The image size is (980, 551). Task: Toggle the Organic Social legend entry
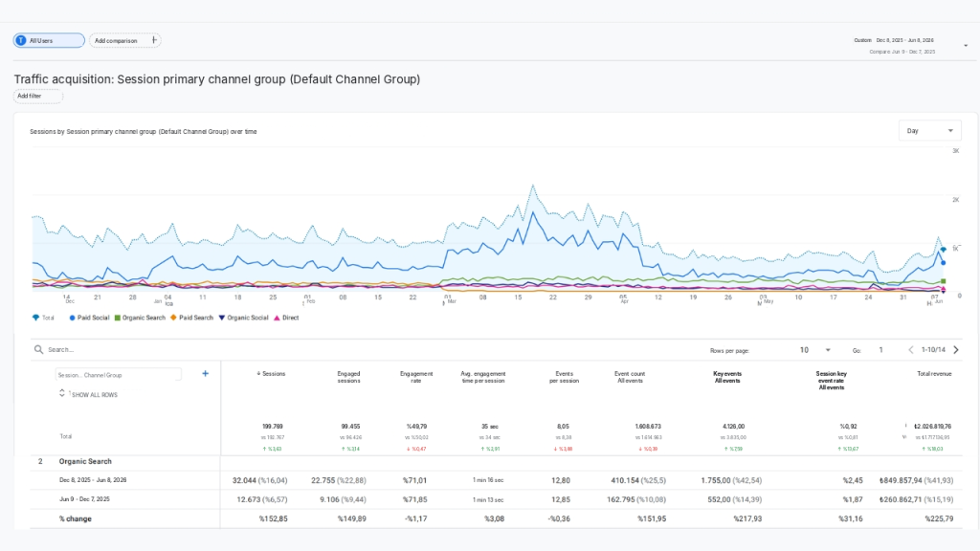(243, 318)
